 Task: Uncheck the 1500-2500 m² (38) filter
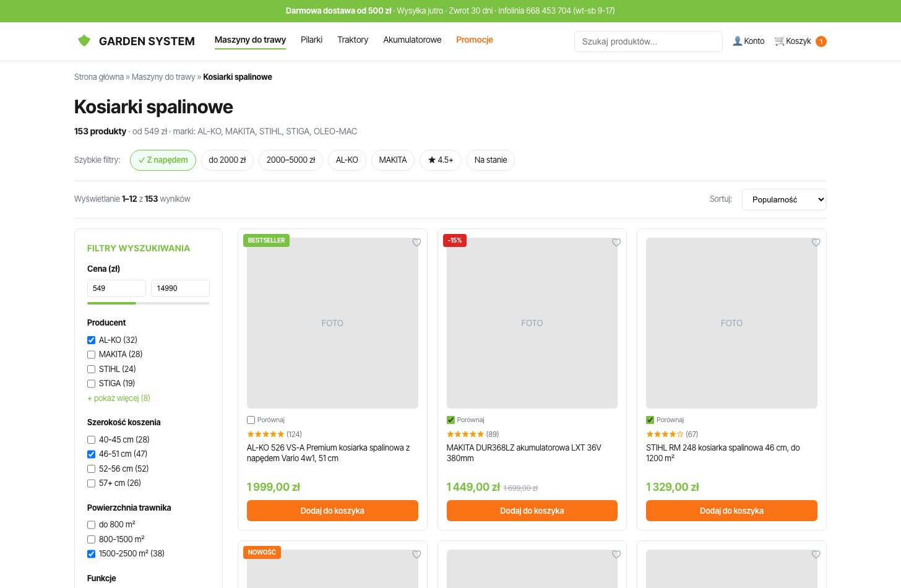tap(91, 554)
